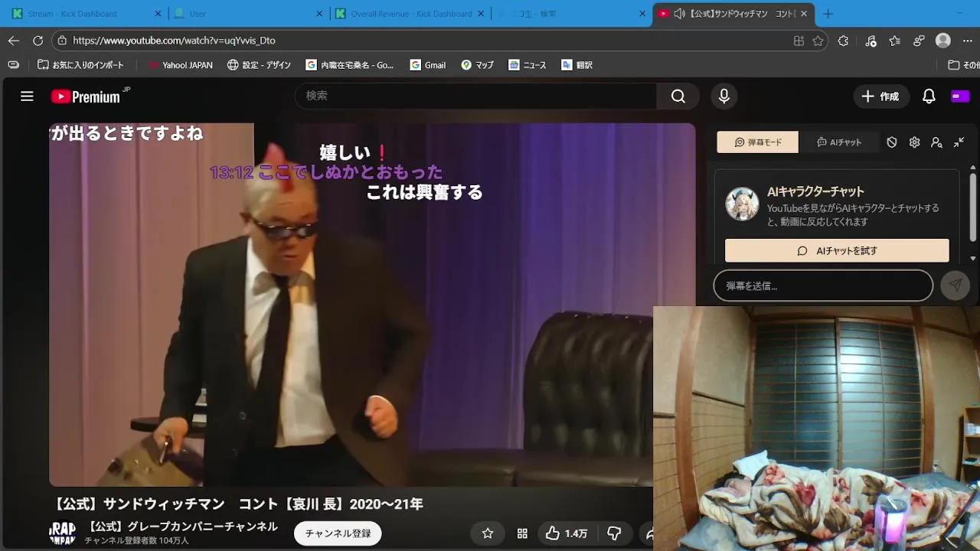Open マップ bookmark
The width and height of the screenshot is (980, 551).
point(478,65)
